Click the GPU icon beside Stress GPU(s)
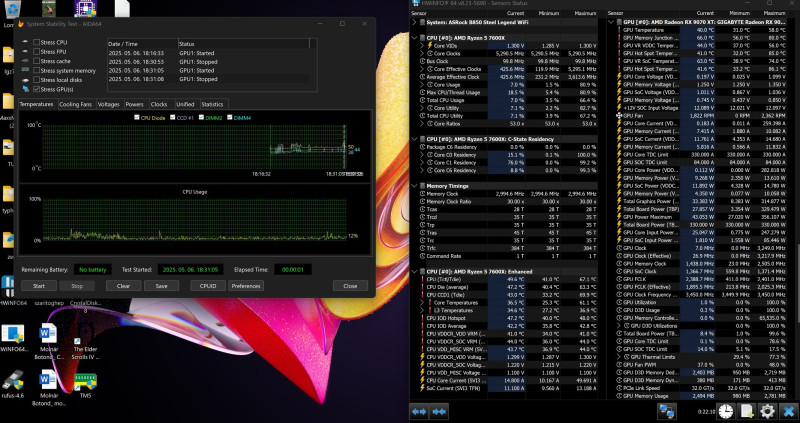Viewport: 800px width, 423px height. coord(26,89)
